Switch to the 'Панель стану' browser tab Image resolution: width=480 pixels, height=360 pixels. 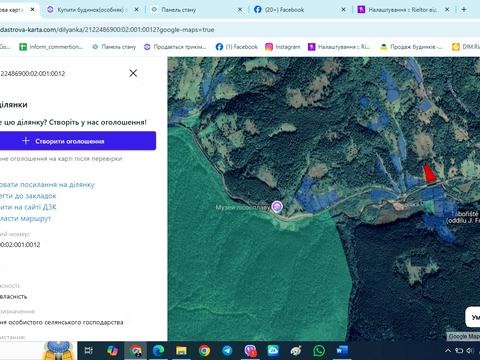point(178,10)
